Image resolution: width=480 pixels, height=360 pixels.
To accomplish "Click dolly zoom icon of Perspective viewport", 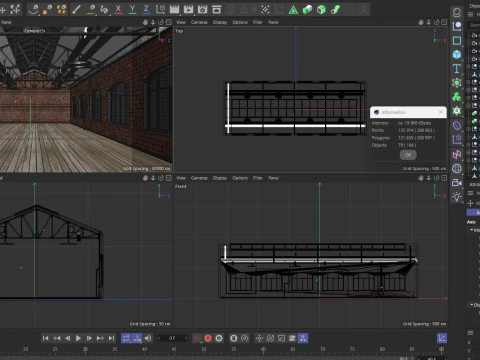I will click(153, 22).
